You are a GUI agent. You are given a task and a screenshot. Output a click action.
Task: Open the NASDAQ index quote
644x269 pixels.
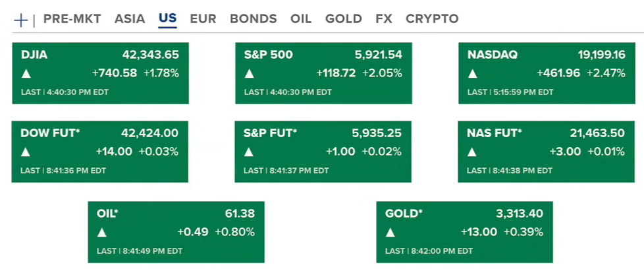pos(547,55)
